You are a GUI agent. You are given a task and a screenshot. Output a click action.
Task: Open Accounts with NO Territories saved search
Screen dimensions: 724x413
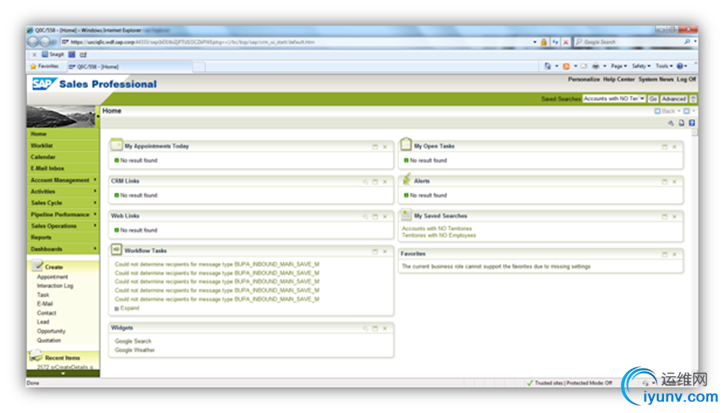(437, 229)
